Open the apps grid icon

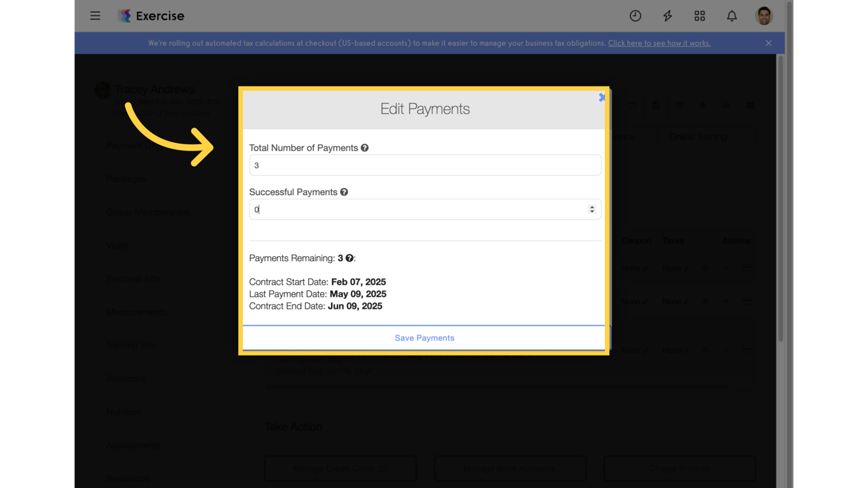(x=700, y=16)
